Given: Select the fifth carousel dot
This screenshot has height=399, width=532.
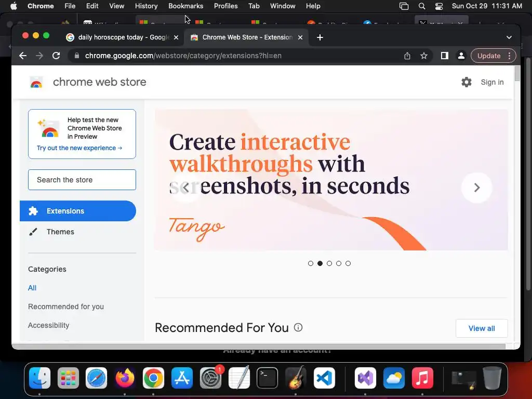Looking at the screenshot, I should pyautogui.click(x=348, y=263).
